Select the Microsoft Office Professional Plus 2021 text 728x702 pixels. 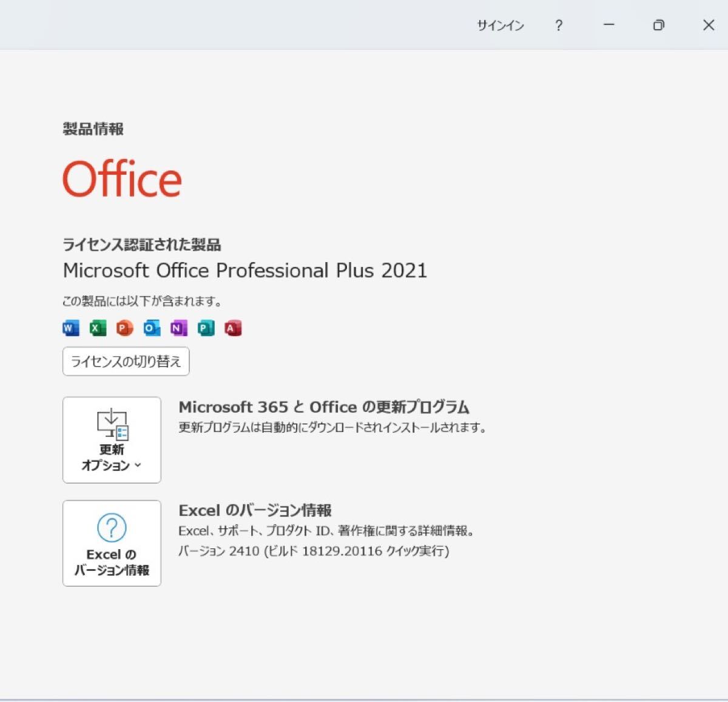245,270
